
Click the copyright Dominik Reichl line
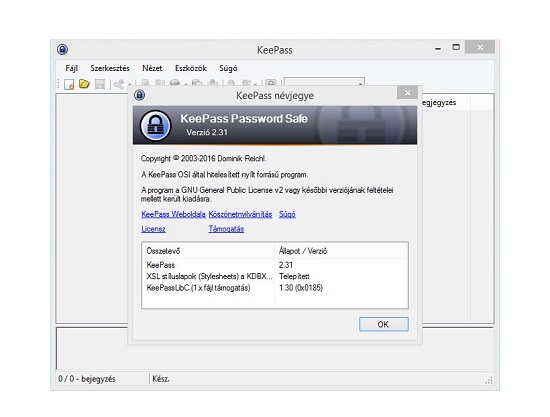203,159
